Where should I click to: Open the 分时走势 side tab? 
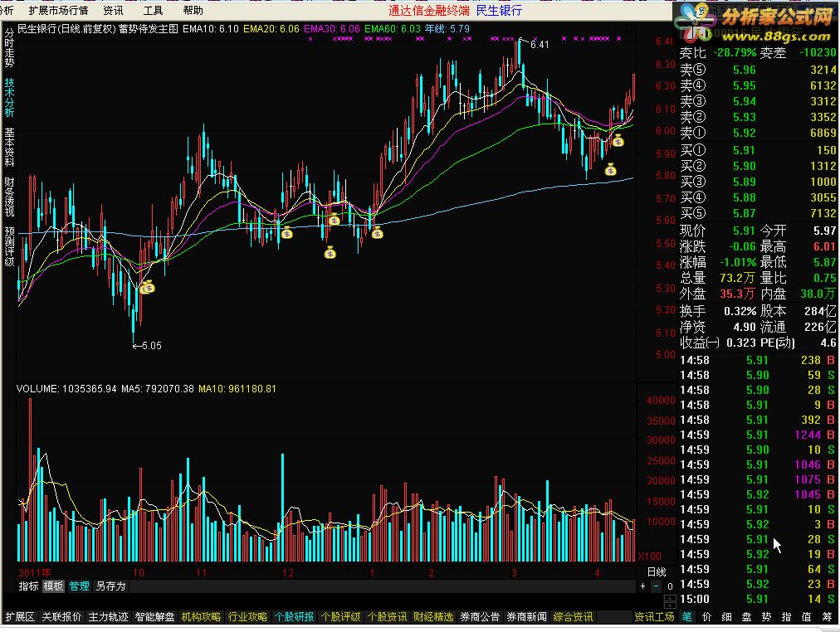9,47
